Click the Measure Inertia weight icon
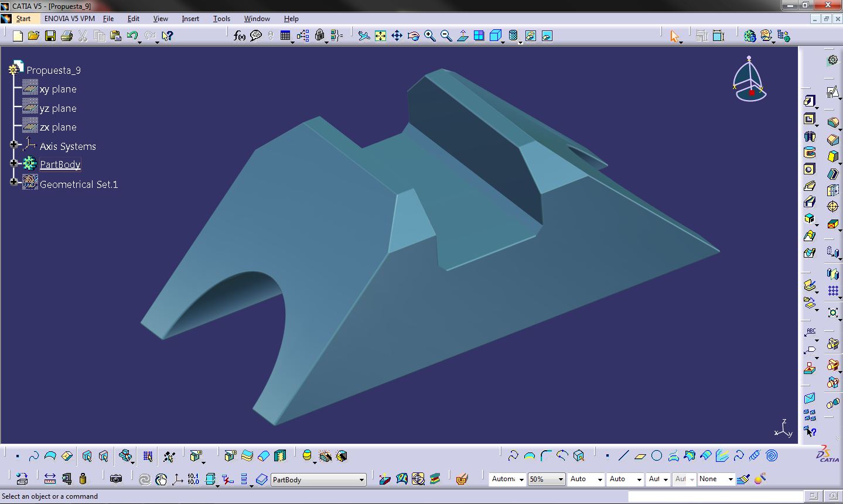The width and height of the screenshot is (843, 504). coord(83,479)
